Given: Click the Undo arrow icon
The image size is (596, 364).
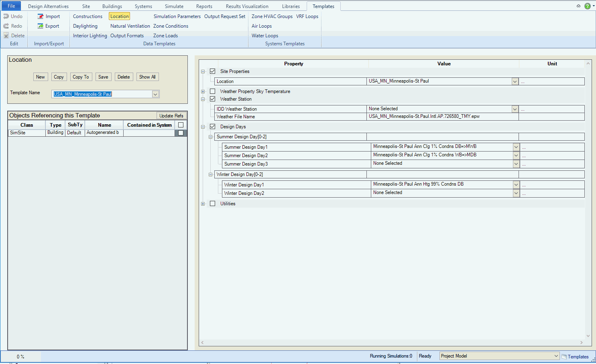Looking at the screenshot, I should 6,16.
